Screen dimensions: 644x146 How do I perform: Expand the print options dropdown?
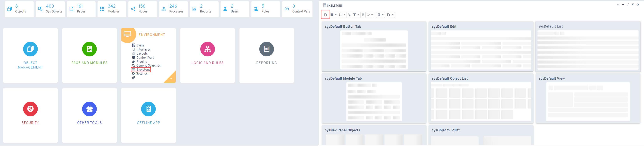[x=380, y=15]
